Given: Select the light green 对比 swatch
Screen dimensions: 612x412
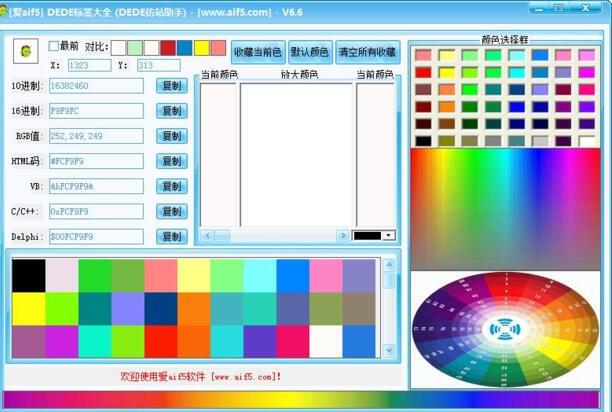Looking at the screenshot, I should coord(135,48).
